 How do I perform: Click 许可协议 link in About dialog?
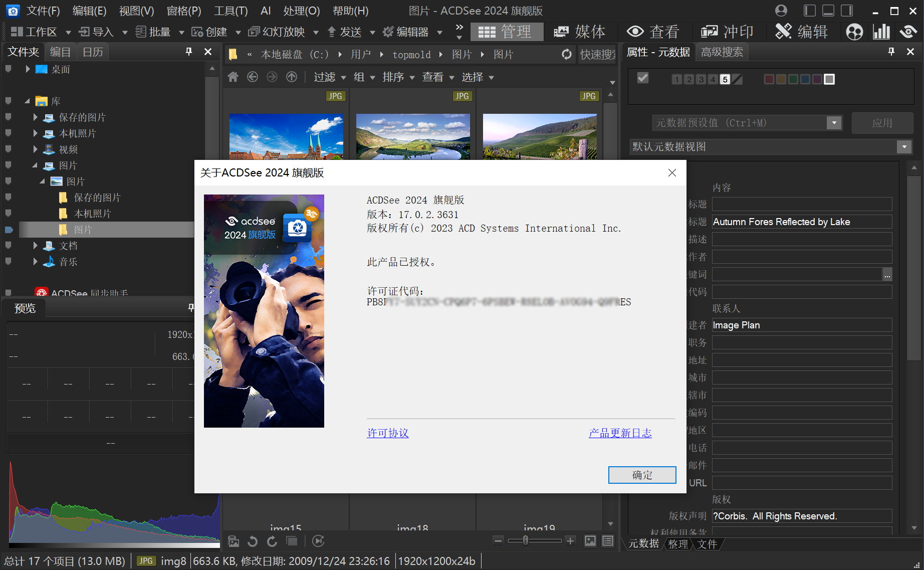click(388, 433)
